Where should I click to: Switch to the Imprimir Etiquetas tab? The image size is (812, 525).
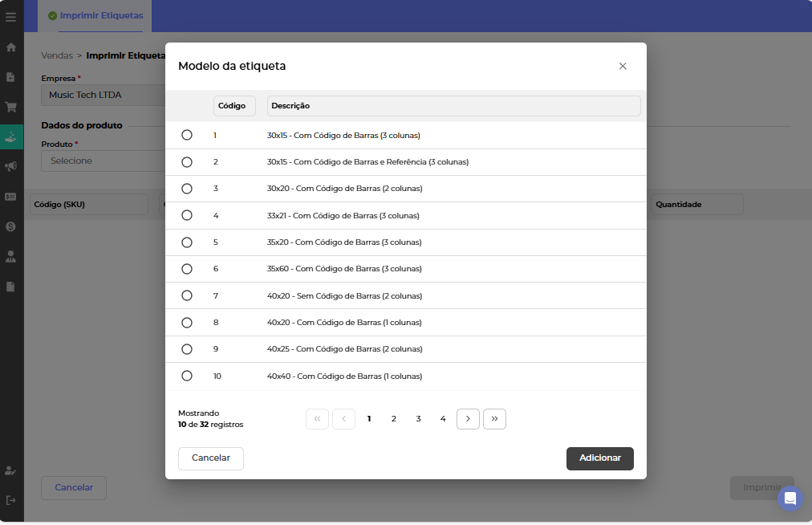[95, 16]
